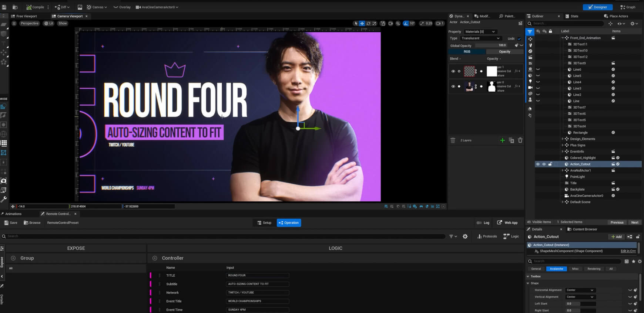Open the Canvas dropdown in toolbar
The width and height of the screenshot is (644, 313).
coord(97,7)
